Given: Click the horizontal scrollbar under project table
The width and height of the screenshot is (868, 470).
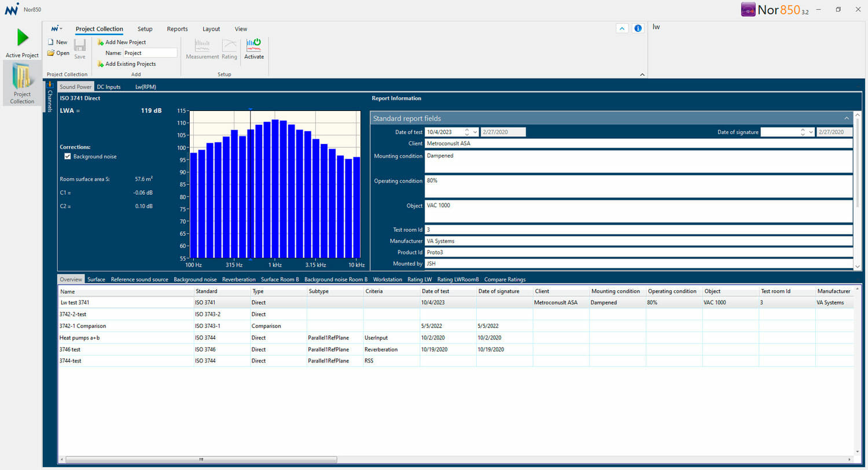Looking at the screenshot, I should click(x=201, y=460).
